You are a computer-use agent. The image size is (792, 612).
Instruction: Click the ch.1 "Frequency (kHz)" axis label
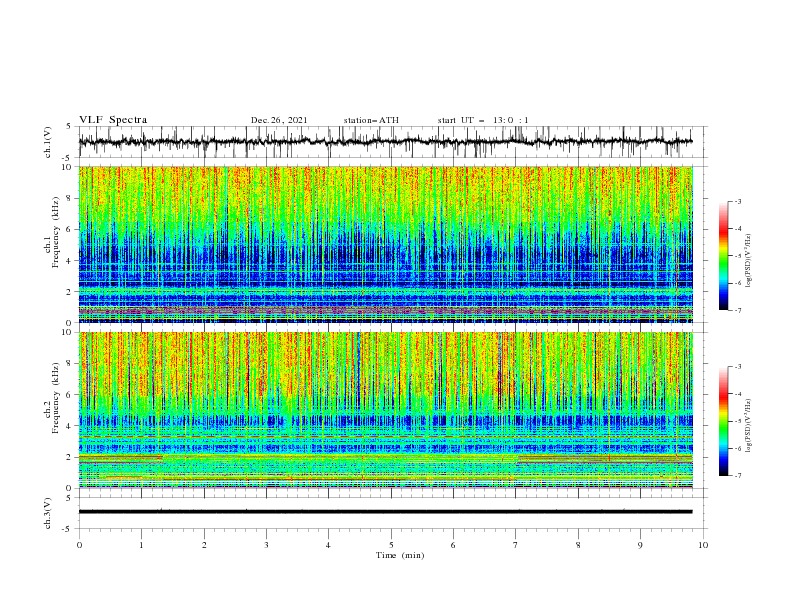(55, 232)
